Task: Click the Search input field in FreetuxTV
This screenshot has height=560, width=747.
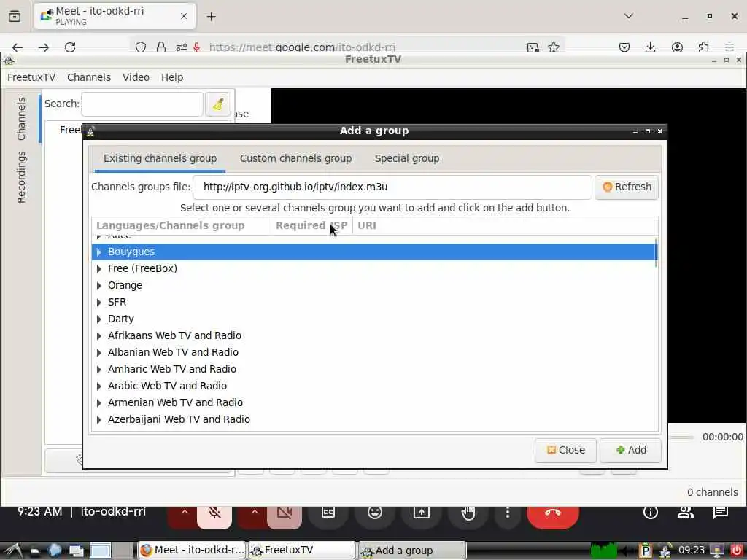Action: click(142, 104)
